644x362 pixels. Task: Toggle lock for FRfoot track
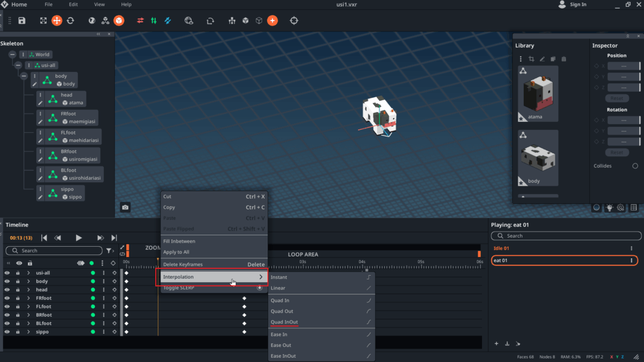click(x=18, y=298)
